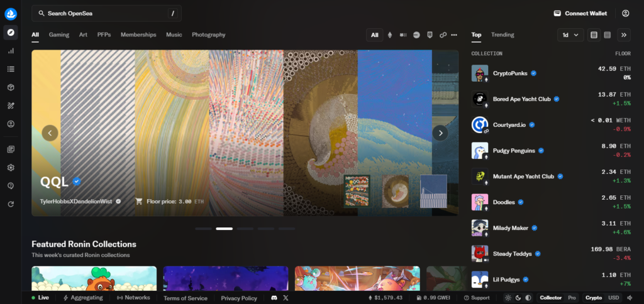
Task: Open the Art category tab
Action: (x=84, y=35)
